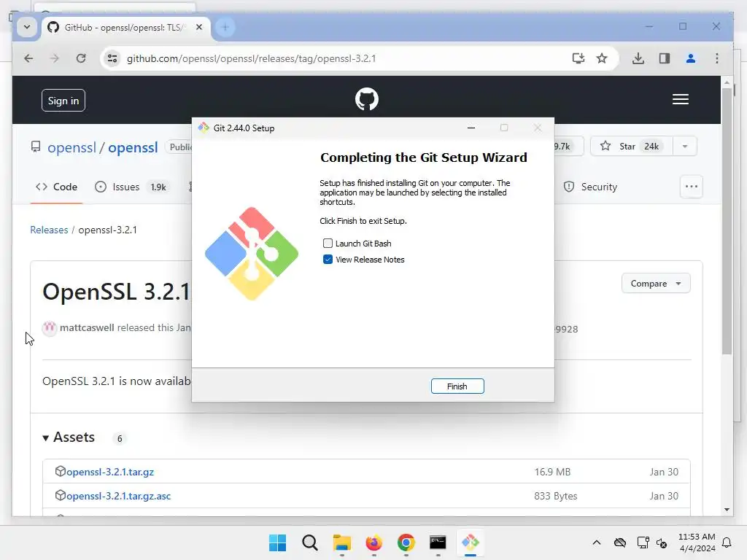Open Firefox from the taskbar
The image size is (747, 560).
pyautogui.click(x=374, y=542)
